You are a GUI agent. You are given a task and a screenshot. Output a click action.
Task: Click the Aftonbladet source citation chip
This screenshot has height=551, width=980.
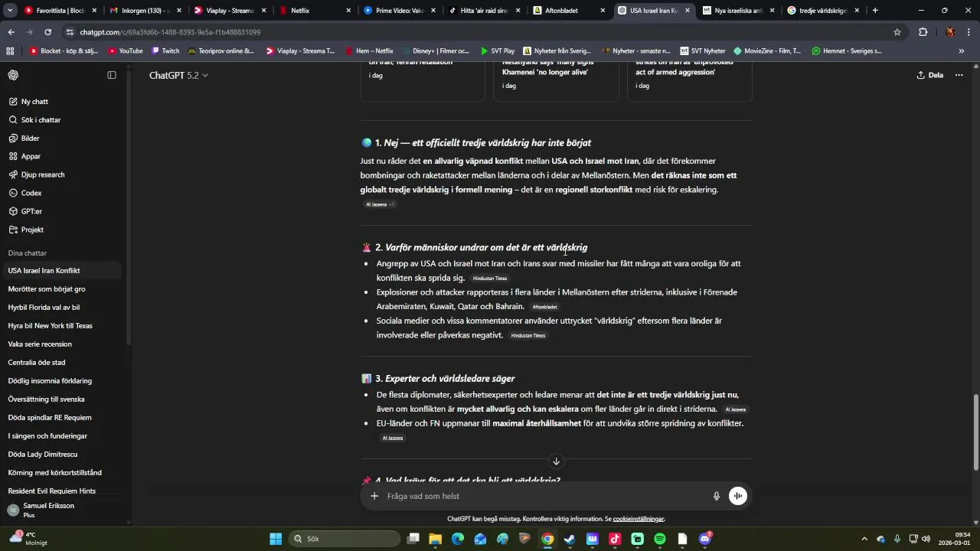[545, 307]
